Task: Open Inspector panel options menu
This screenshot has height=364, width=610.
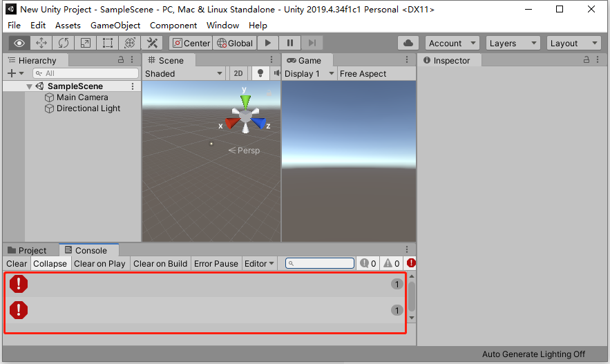Action: pyautogui.click(x=598, y=59)
